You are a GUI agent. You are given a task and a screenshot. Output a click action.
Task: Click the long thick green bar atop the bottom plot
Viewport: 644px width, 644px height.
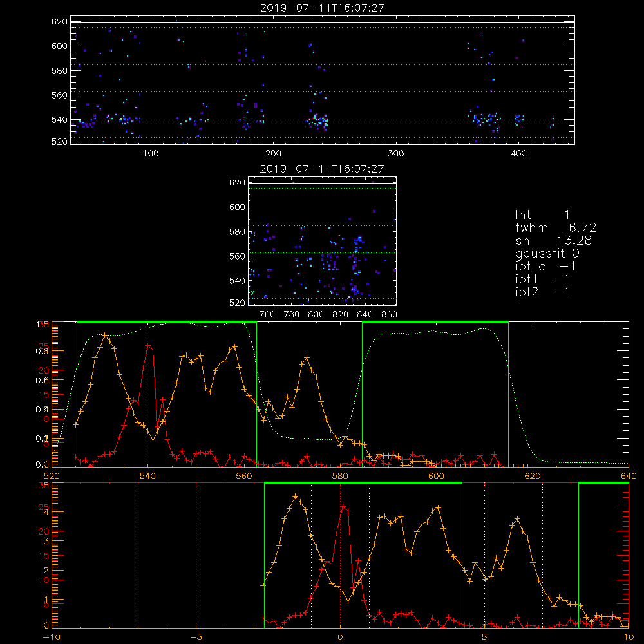[x=363, y=483]
